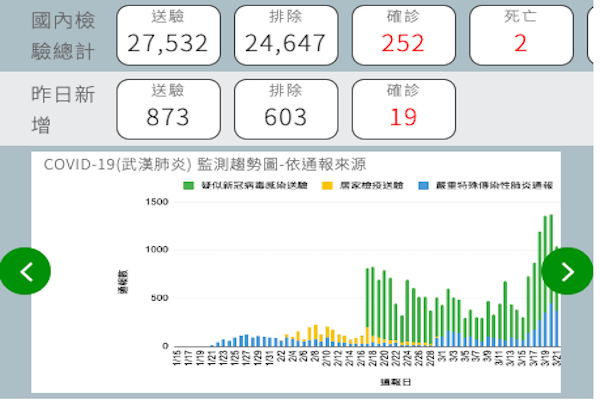Click yesterday's 確診 19 card
The height and width of the screenshot is (400, 600).
pos(403,108)
